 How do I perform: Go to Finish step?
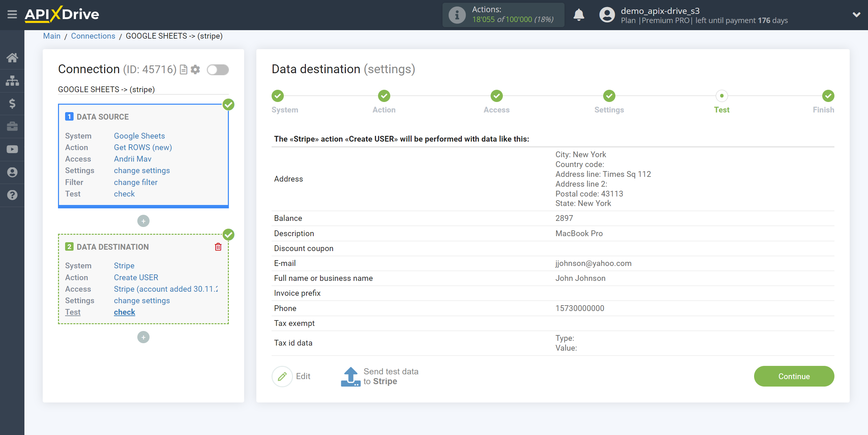point(828,96)
